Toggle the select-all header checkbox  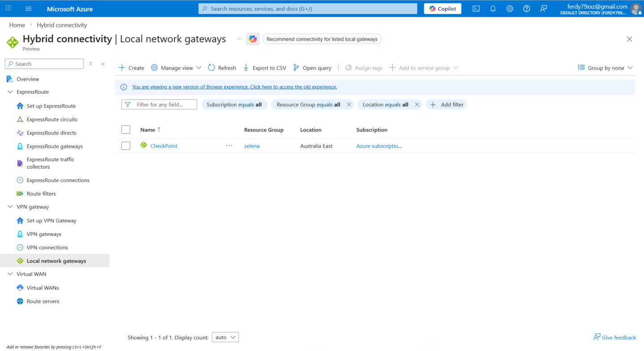[x=126, y=130]
